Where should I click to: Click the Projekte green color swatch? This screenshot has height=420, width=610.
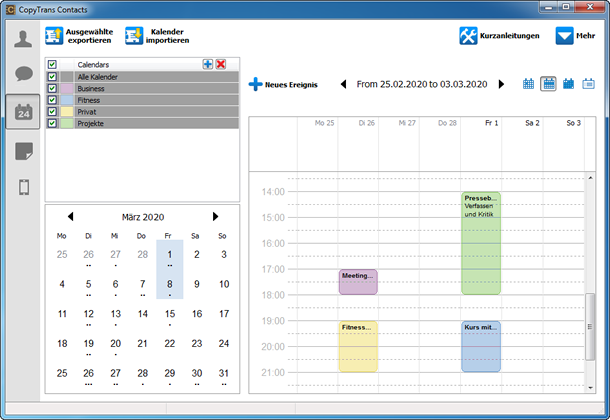[67, 123]
